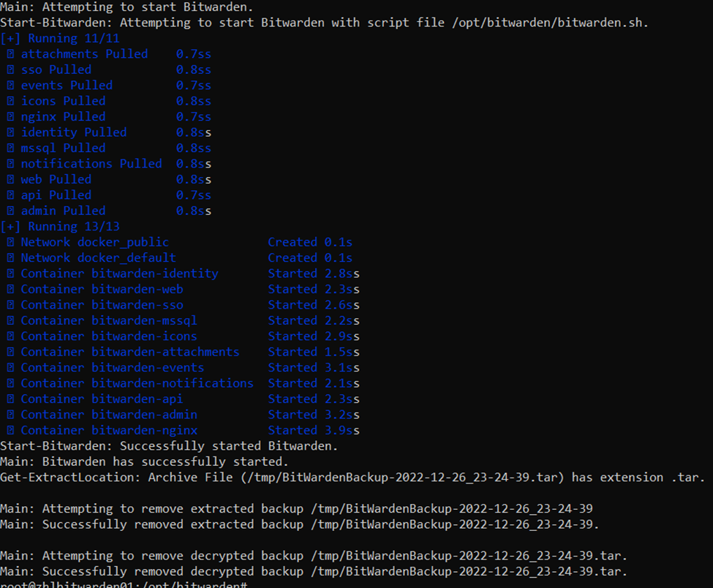Click the "admin Pulled" line

pyautogui.click(x=109, y=211)
